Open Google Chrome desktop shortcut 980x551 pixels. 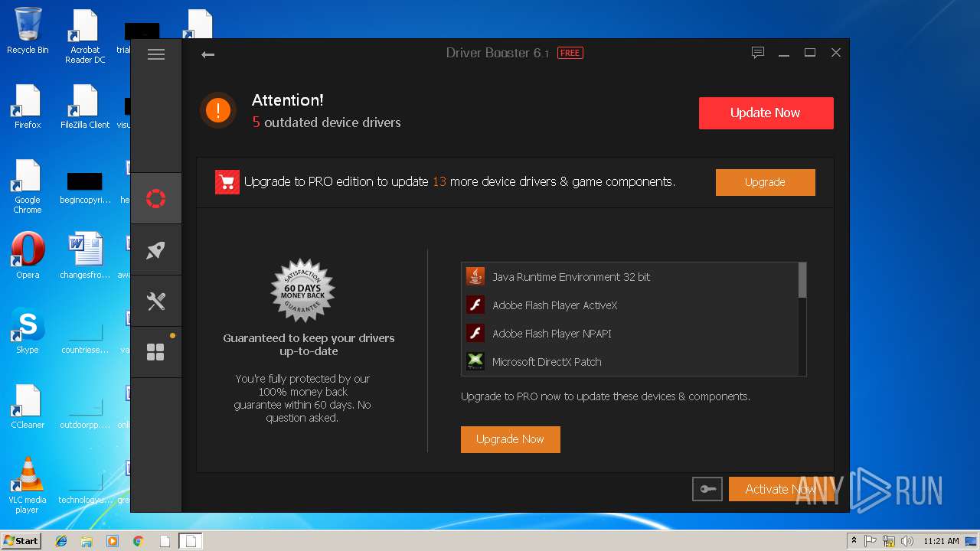click(x=28, y=186)
